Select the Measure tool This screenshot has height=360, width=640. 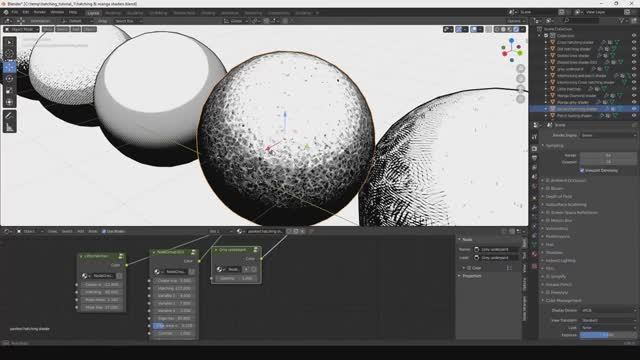tap(10, 128)
